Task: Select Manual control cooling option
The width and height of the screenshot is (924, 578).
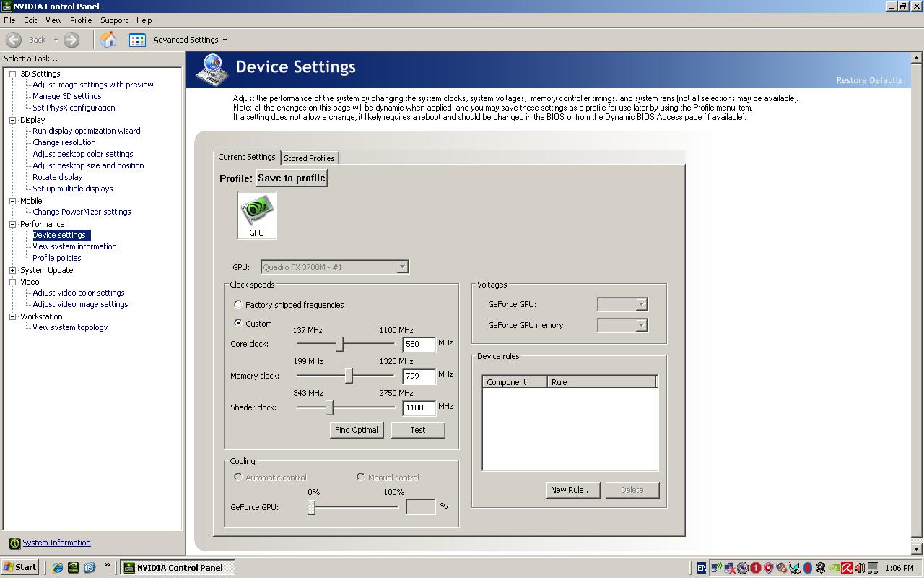Action: coord(361,477)
